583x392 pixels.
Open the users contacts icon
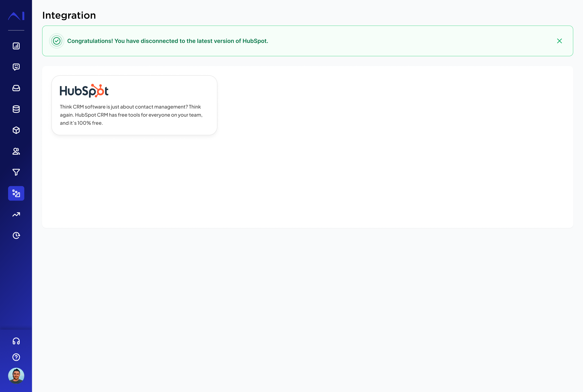point(16,151)
